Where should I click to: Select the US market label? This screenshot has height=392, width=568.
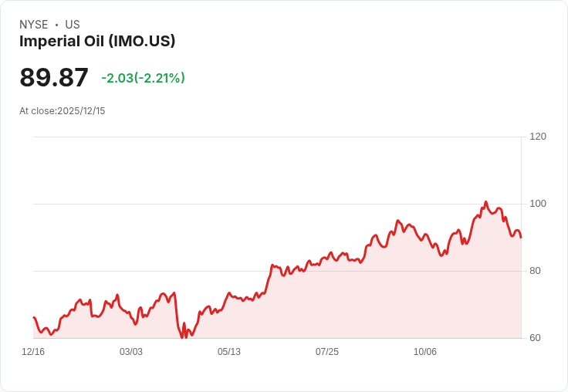pos(73,25)
